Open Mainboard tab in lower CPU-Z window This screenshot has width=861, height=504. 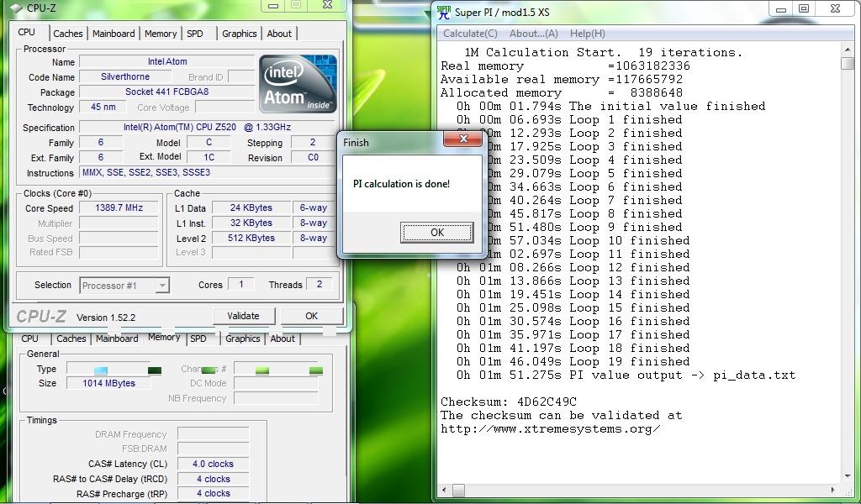(117, 339)
